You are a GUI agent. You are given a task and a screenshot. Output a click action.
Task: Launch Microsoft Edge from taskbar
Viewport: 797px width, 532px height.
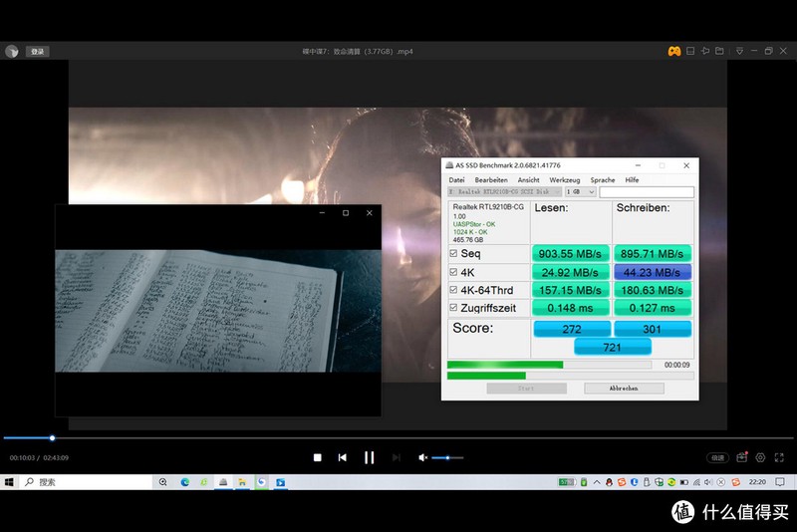pos(185,482)
